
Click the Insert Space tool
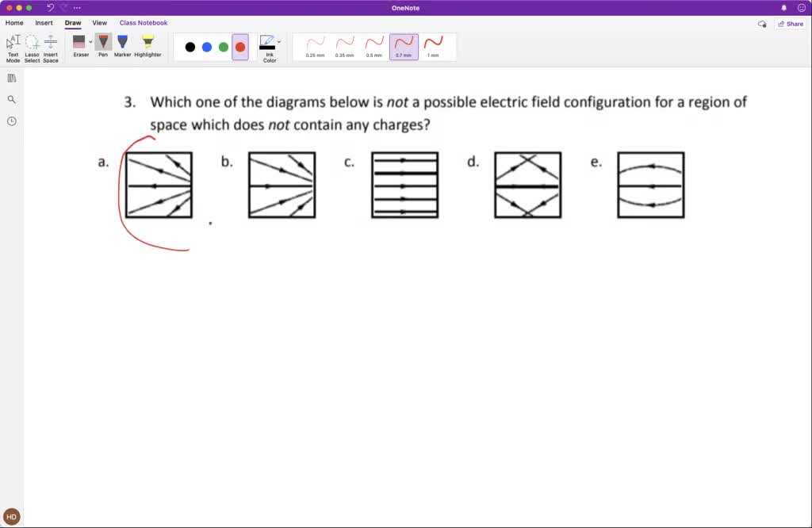(51, 47)
